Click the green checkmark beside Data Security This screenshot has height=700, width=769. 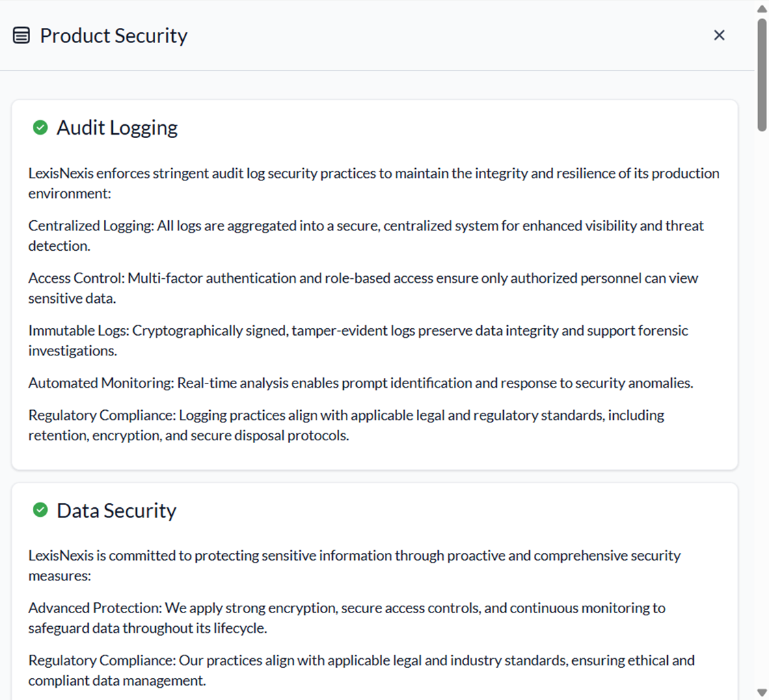(x=40, y=510)
